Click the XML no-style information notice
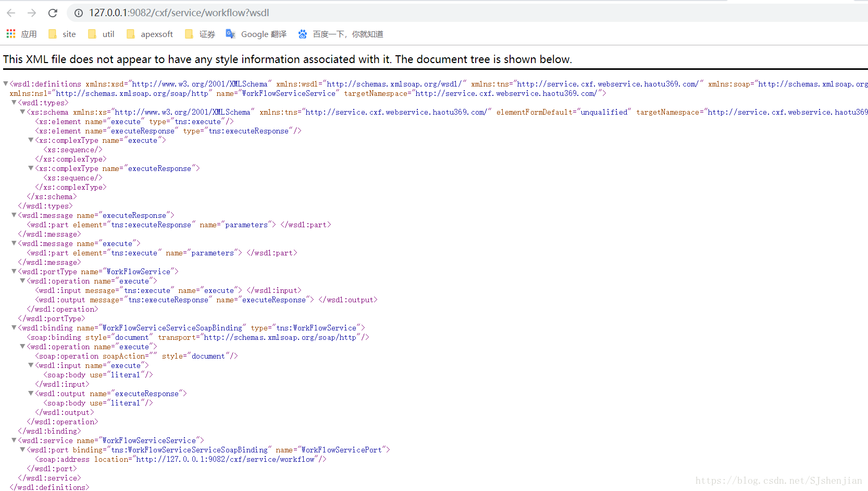 coord(288,59)
